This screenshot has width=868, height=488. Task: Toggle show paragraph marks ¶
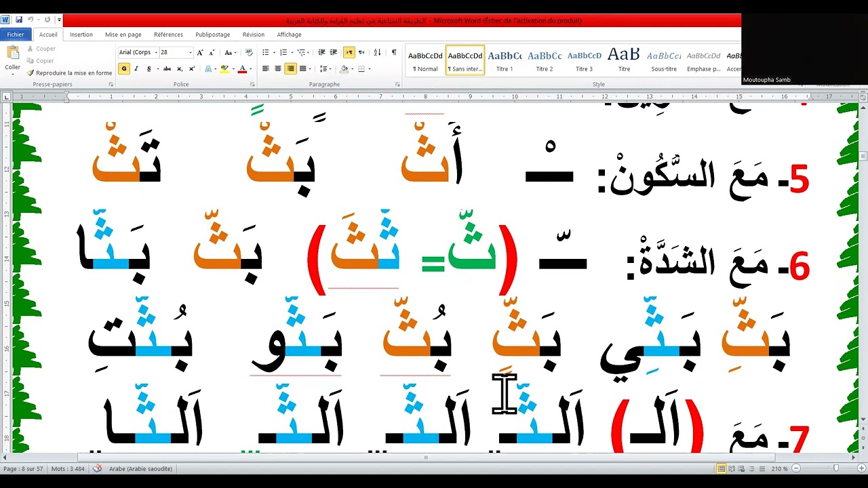pyautogui.click(x=394, y=52)
